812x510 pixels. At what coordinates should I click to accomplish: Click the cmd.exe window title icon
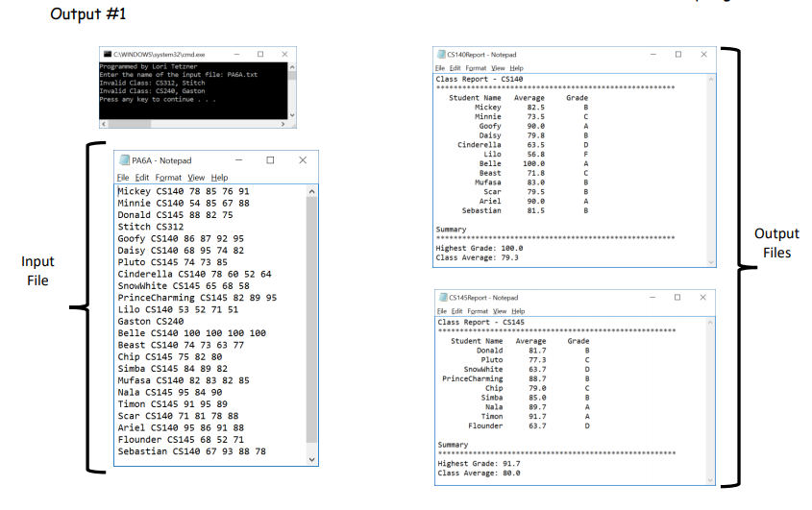(108, 55)
